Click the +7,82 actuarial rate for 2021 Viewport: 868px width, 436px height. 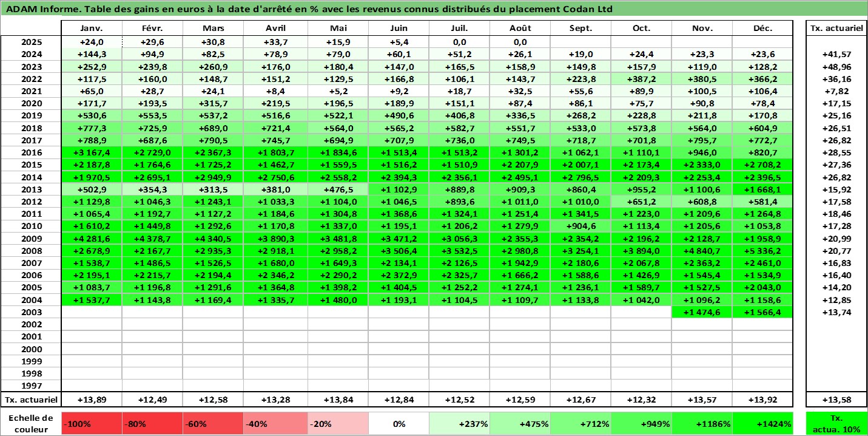point(837,90)
